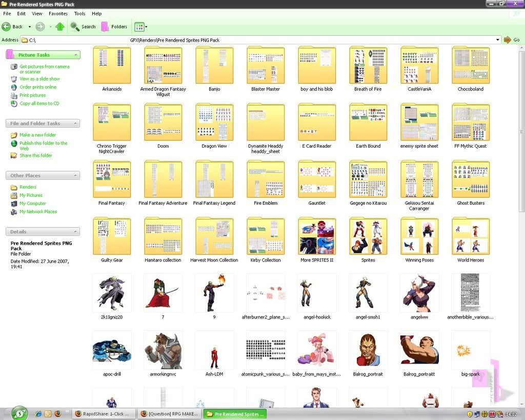
Task: Select the 2k1Igniz20 sprite thumbnail
Action: coord(112,293)
